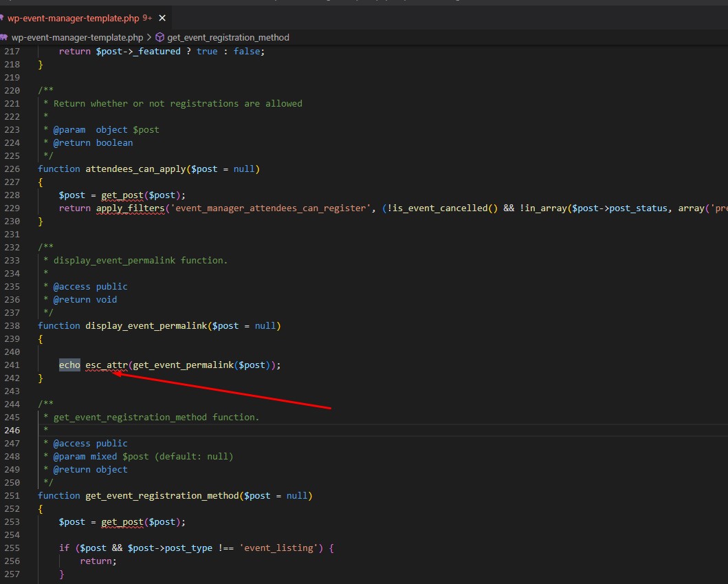
Task: Click line number 226 in the gutter
Action: point(12,169)
